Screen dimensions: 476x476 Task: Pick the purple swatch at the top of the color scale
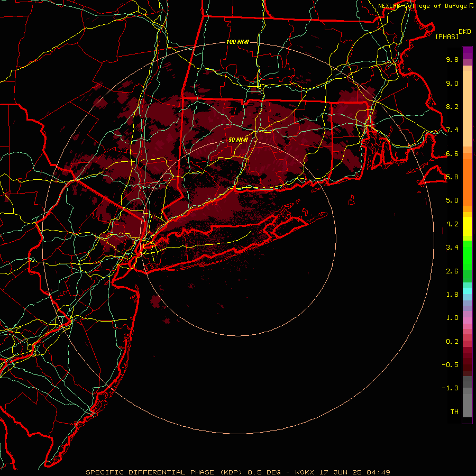tap(467, 53)
